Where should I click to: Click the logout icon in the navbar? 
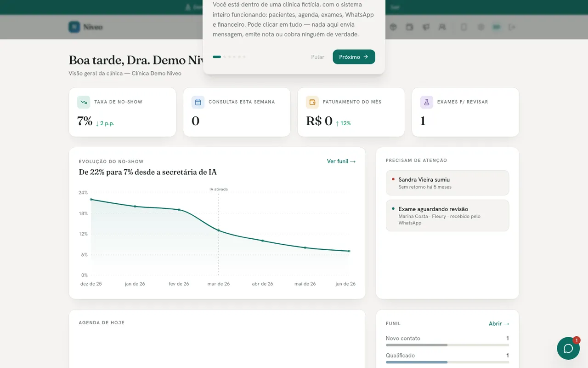coord(512,27)
